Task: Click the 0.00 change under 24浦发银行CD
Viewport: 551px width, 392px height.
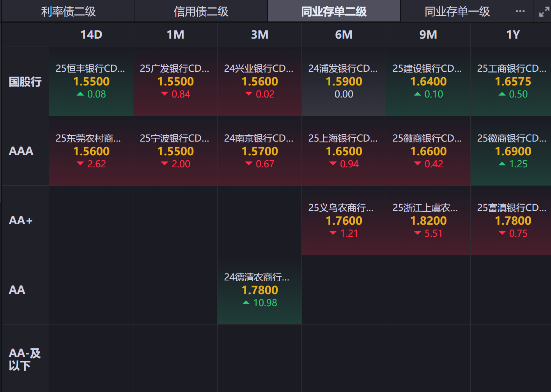Action: pos(344,94)
